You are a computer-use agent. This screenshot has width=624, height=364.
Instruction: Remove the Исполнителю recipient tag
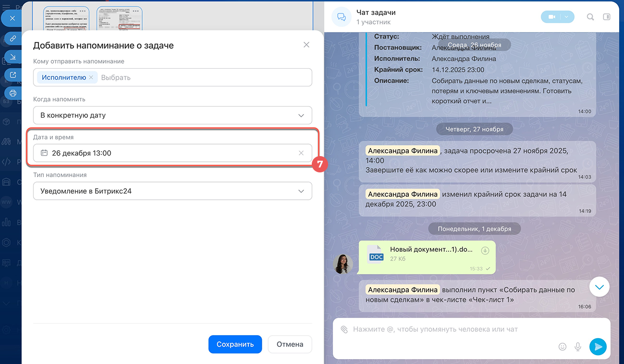coord(91,77)
